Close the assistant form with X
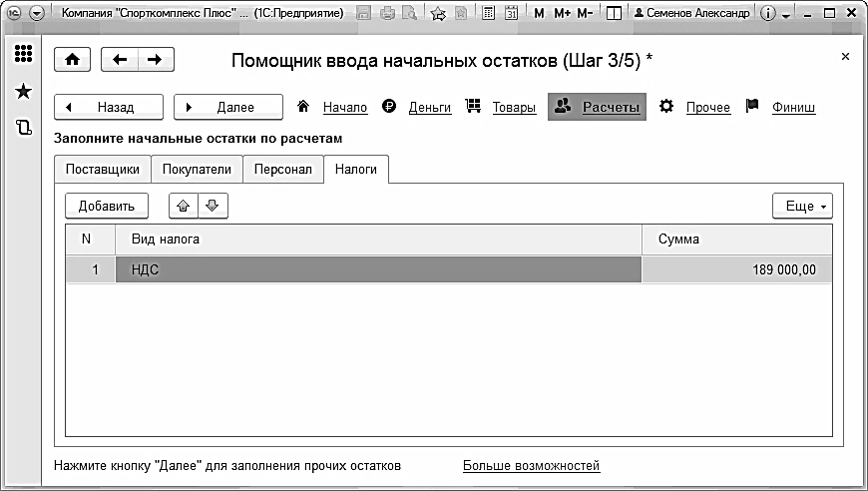 [845, 56]
